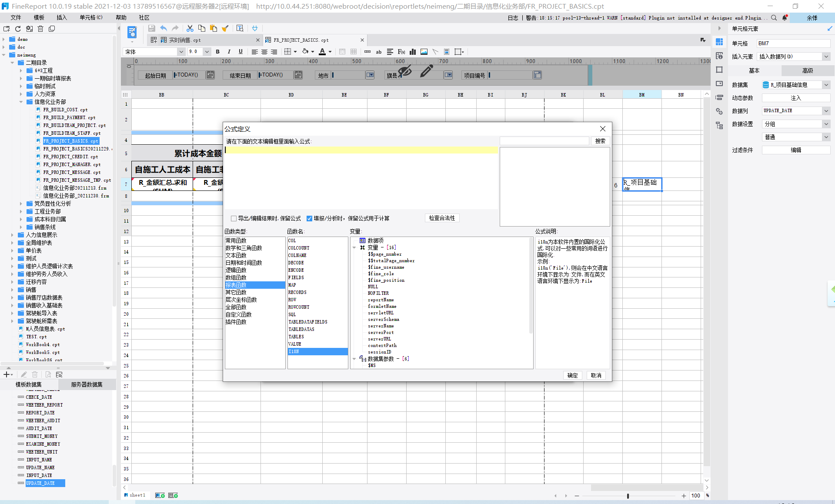Open the 数据设置 分组 dropdown
Viewport: 835px width, 504px height.
coord(826,124)
